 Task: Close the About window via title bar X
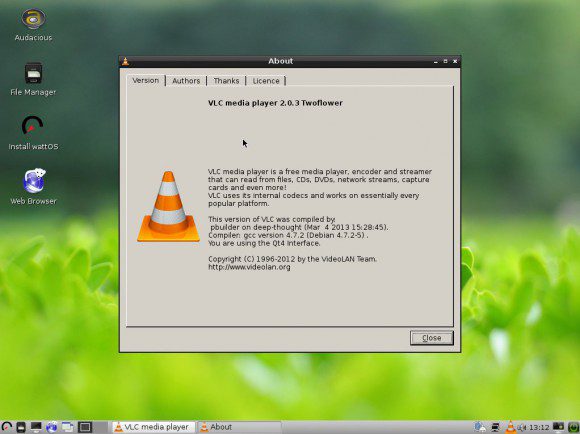[x=455, y=61]
